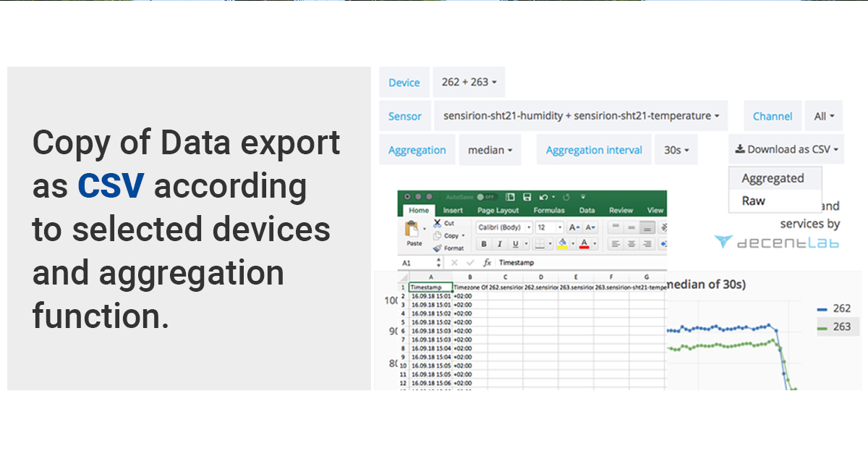Open the median aggregation dropdown
868x454 pixels.
(x=490, y=150)
